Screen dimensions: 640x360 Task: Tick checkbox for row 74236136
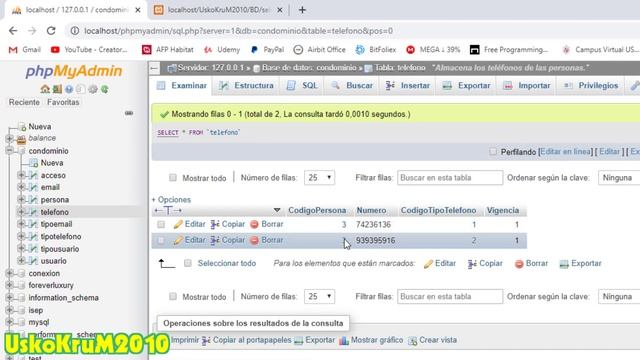pyautogui.click(x=161, y=224)
